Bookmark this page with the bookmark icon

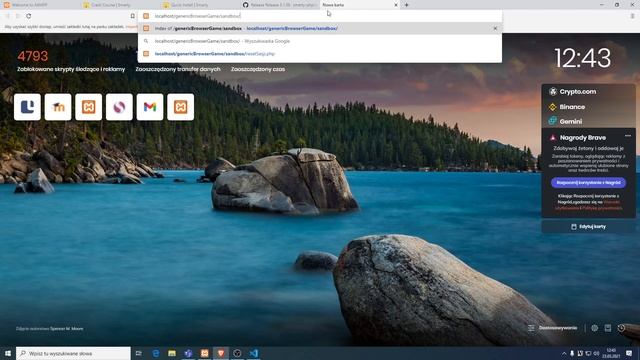(x=133, y=16)
